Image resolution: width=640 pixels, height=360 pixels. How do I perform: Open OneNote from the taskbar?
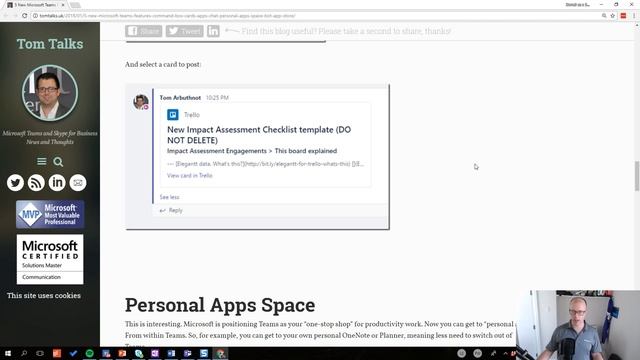click(155, 353)
